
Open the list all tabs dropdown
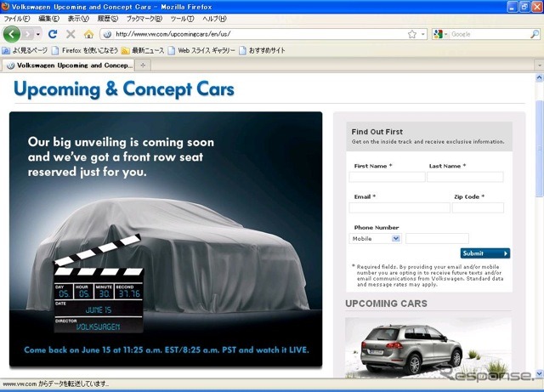(x=539, y=65)
